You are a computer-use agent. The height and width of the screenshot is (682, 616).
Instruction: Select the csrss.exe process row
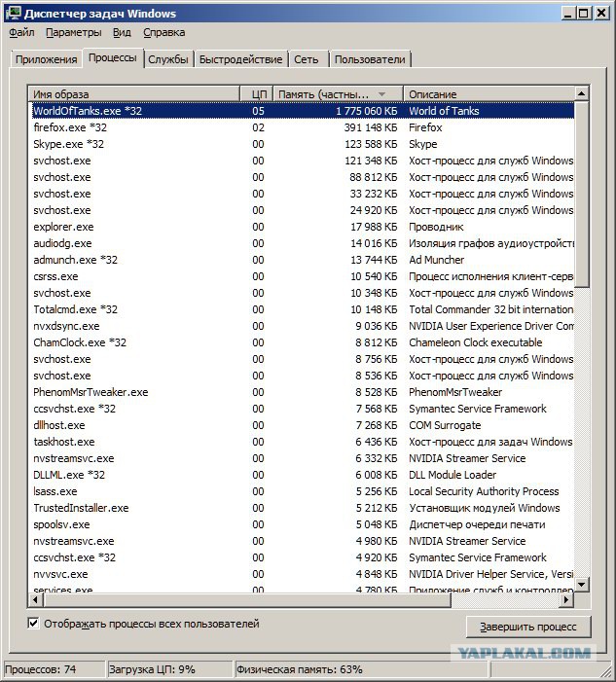303,276
